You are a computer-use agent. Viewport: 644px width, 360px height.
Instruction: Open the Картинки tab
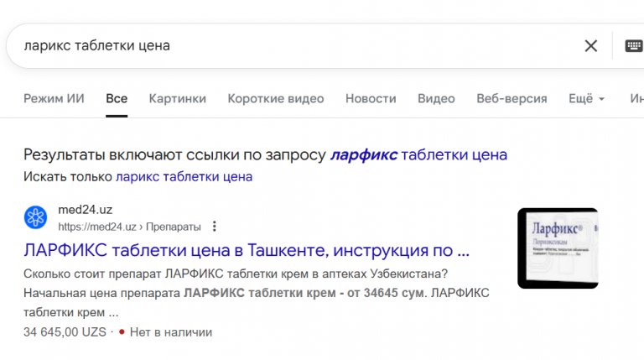177,99
